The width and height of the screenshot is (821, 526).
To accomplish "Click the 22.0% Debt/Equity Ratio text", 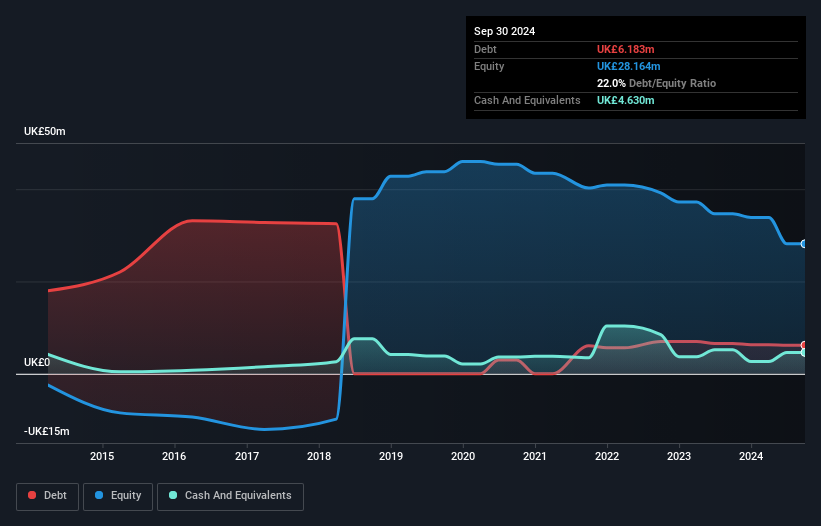I will [656, 83].
